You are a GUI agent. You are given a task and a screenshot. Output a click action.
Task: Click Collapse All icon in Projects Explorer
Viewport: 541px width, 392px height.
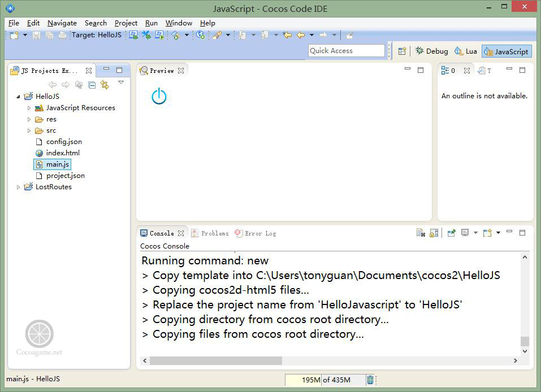pyautogui.click(x=92, y=85)
